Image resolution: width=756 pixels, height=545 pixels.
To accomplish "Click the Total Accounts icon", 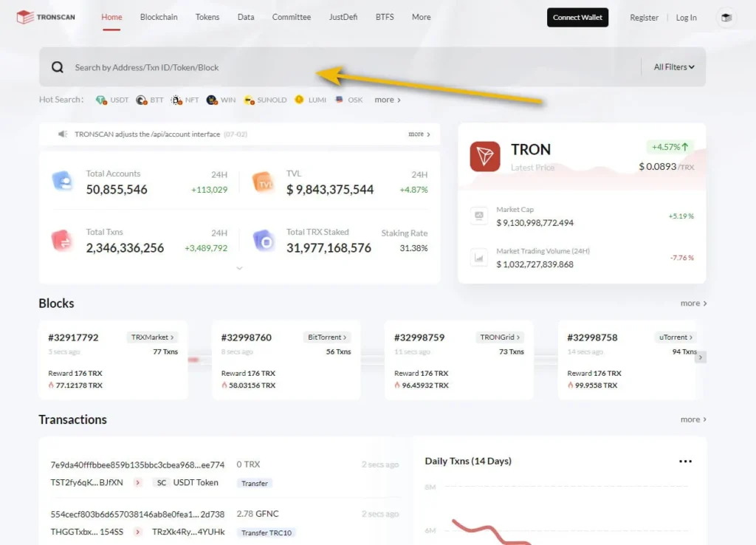I will (62, 182).
